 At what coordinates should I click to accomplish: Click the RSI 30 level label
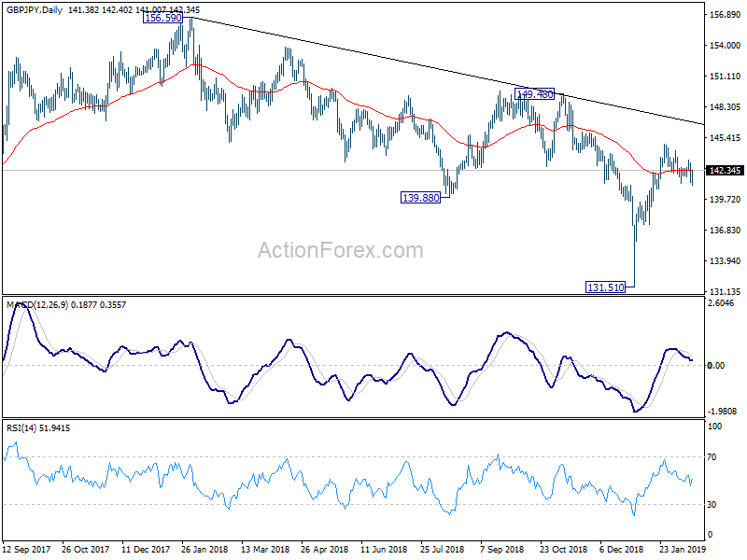(712, 505)
